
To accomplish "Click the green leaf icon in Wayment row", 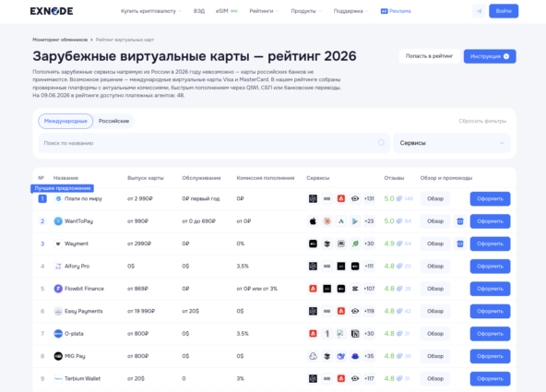I will 355,244.
